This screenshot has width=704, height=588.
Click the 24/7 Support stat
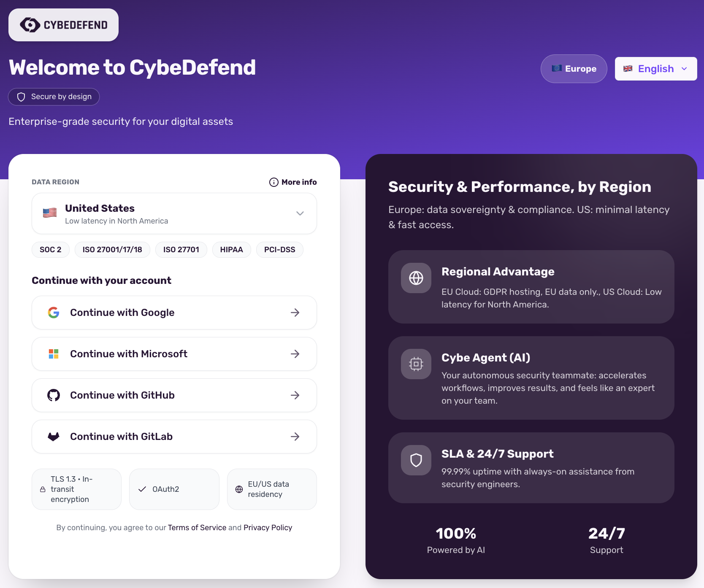tap(607, 540)
